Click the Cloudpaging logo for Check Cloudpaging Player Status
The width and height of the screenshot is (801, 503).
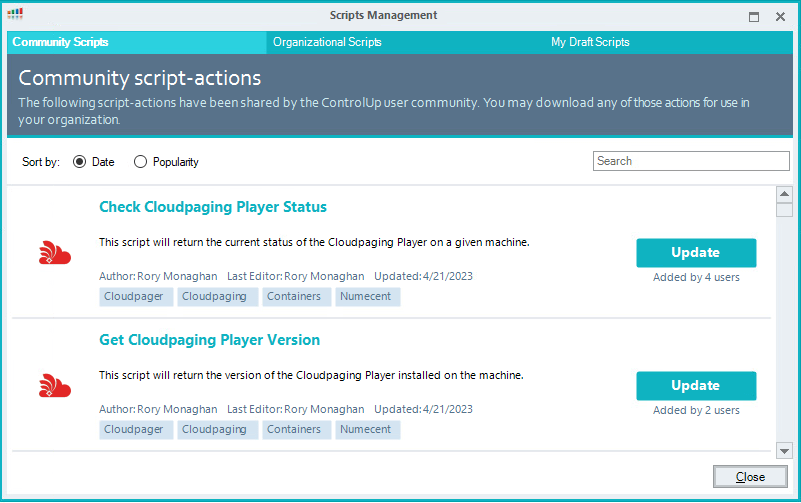click(55, 252)
